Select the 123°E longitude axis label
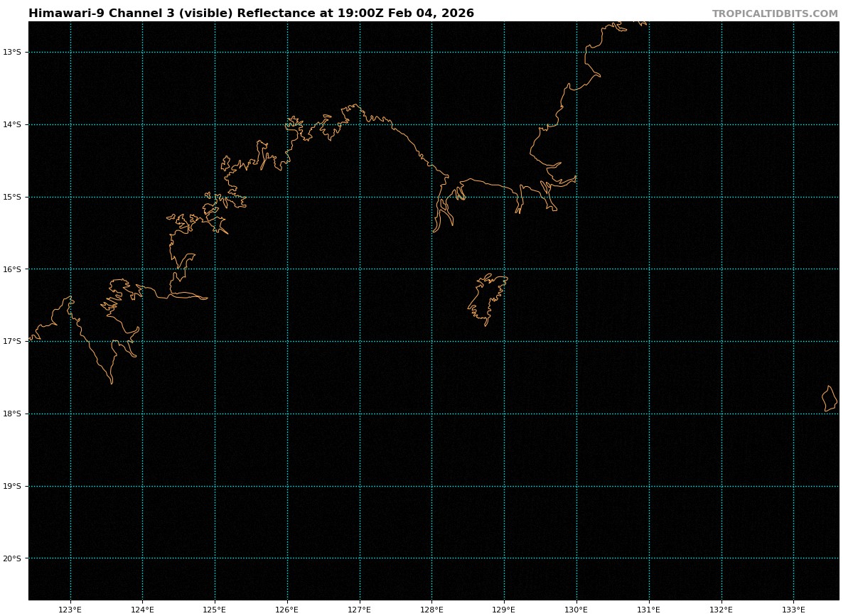This screenshot has width=853, height=616. click(x=70, y=609)
